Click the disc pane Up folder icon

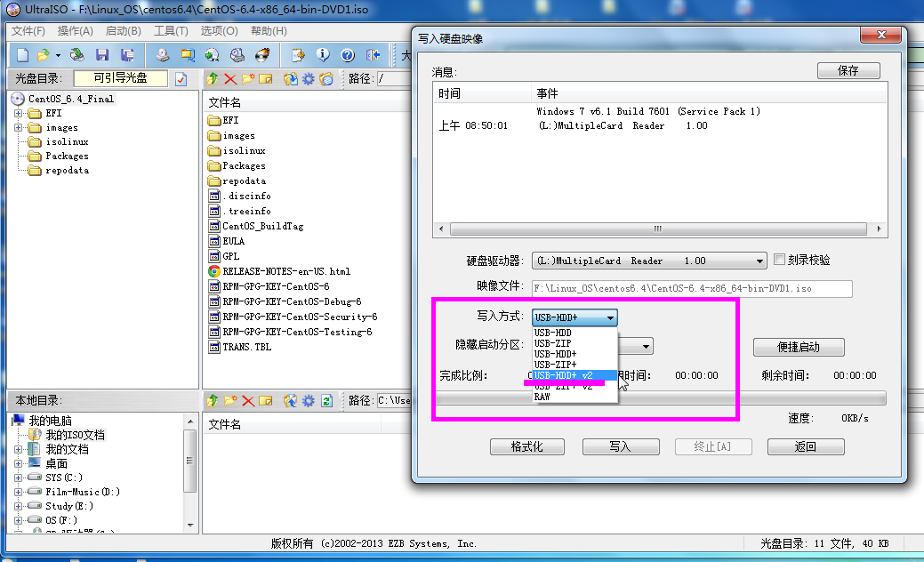213,79
